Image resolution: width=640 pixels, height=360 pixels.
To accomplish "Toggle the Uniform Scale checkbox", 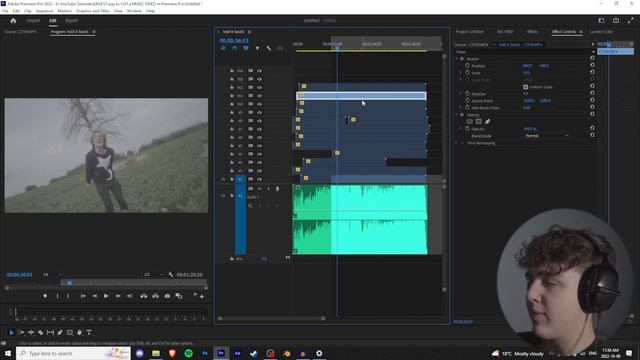I will click(x=525, y=87).
